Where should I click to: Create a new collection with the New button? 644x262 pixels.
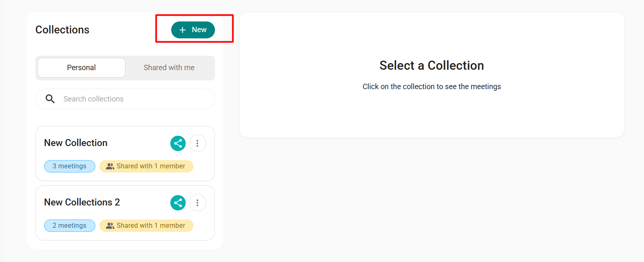(x=193, y=30)
